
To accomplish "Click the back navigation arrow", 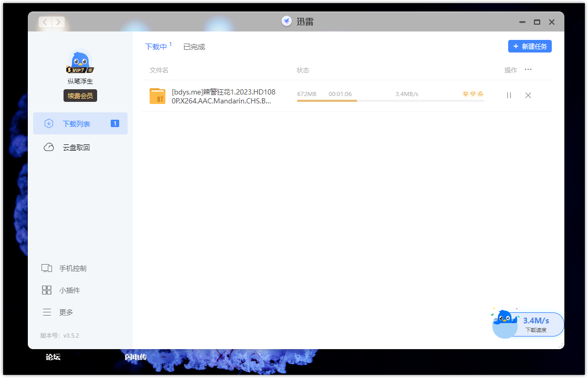I will click(45, 22).
